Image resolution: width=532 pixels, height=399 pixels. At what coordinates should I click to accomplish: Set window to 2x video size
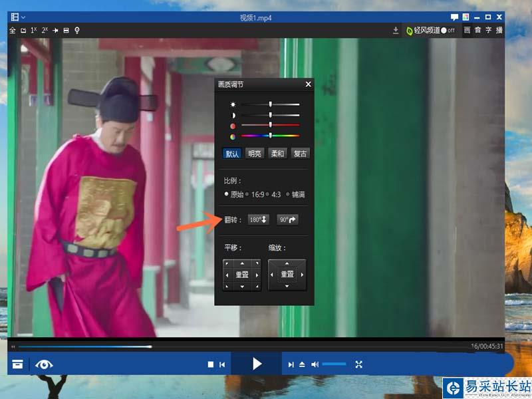(45, 30)
